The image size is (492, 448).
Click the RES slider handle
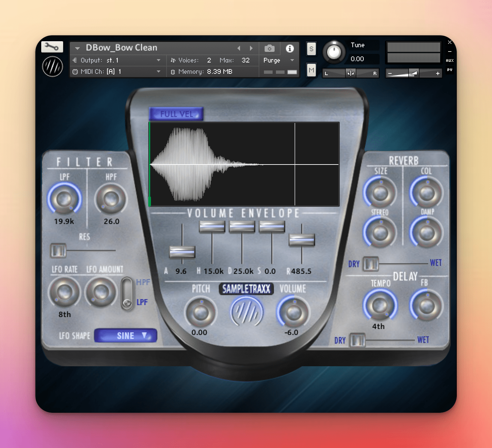point(58,251)
